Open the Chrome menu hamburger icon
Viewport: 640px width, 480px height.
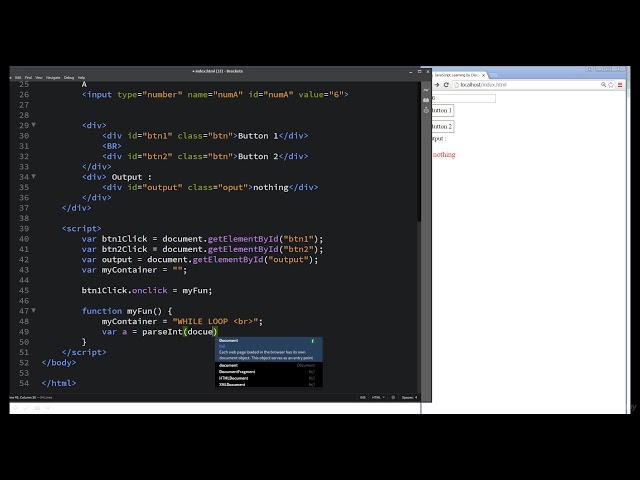620,85
